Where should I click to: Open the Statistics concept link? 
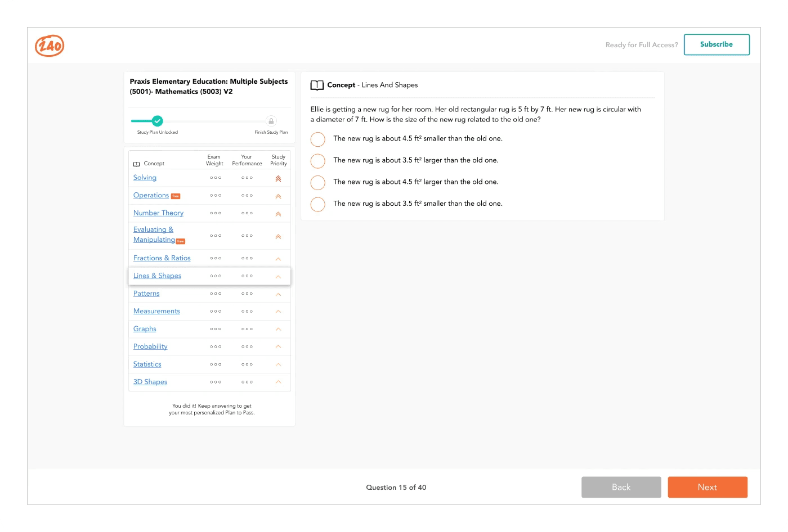click(x=147, y=364)
